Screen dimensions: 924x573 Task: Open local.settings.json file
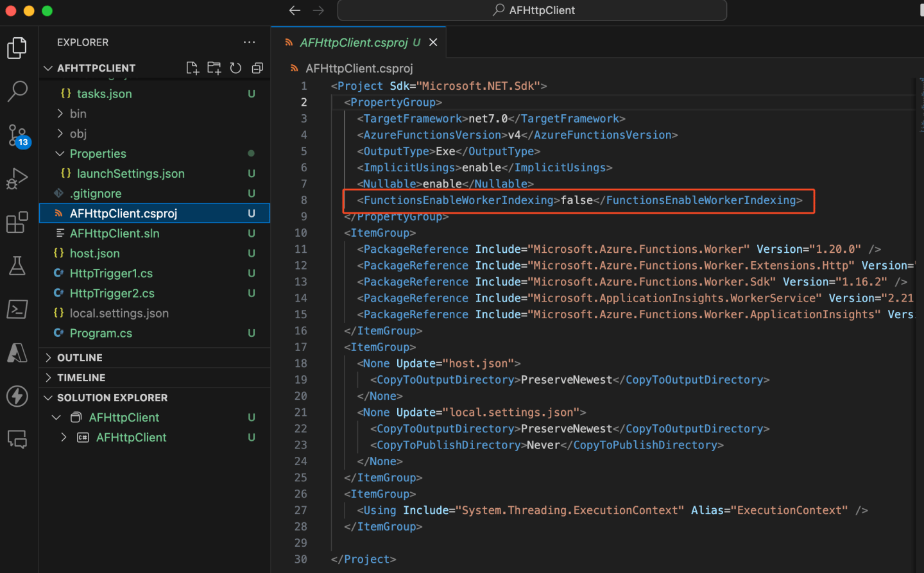click(119, 313)
